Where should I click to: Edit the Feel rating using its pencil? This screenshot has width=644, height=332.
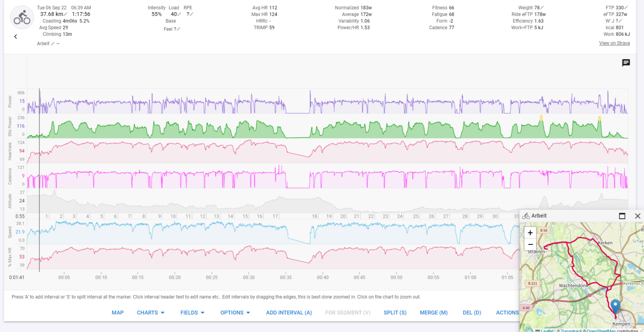coord(178,29)
